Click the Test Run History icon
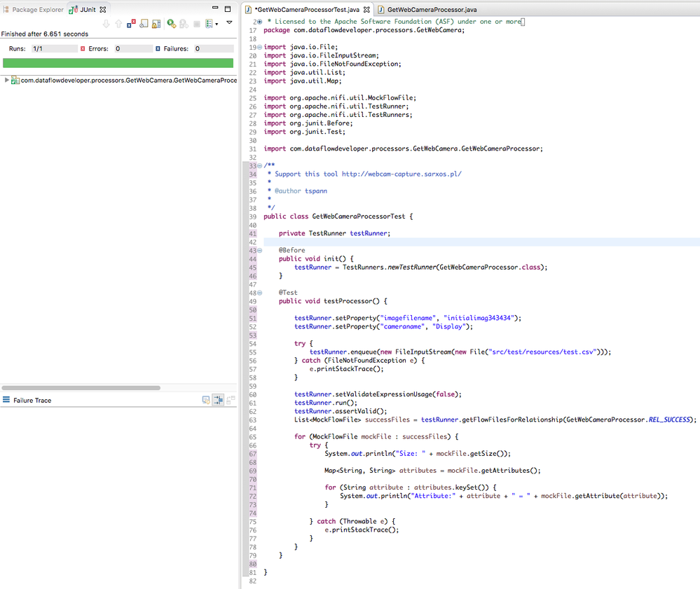This screenshot has width=700, height=589. pyautogui.click(x=210, y=23)
